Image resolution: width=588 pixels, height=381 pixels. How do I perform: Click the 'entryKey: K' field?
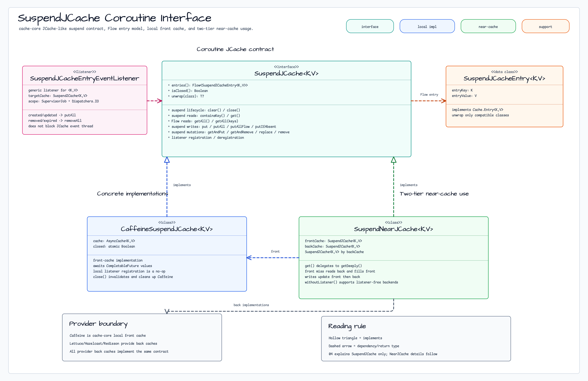[x=462, y=90]
